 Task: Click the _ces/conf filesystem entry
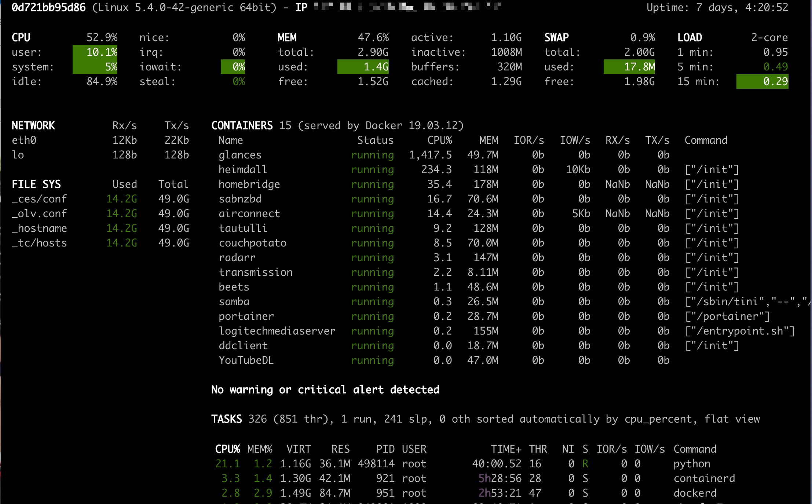(x=39, y=199)
